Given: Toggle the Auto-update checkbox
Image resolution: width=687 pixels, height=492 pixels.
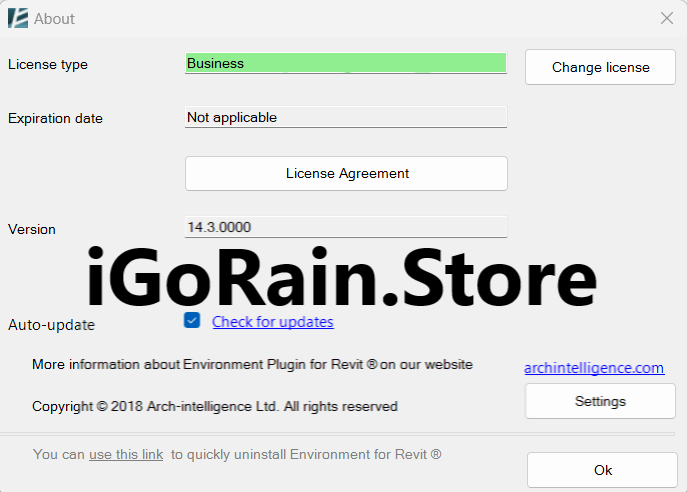Looking at the screenshot, I should (x=193, y=321).
